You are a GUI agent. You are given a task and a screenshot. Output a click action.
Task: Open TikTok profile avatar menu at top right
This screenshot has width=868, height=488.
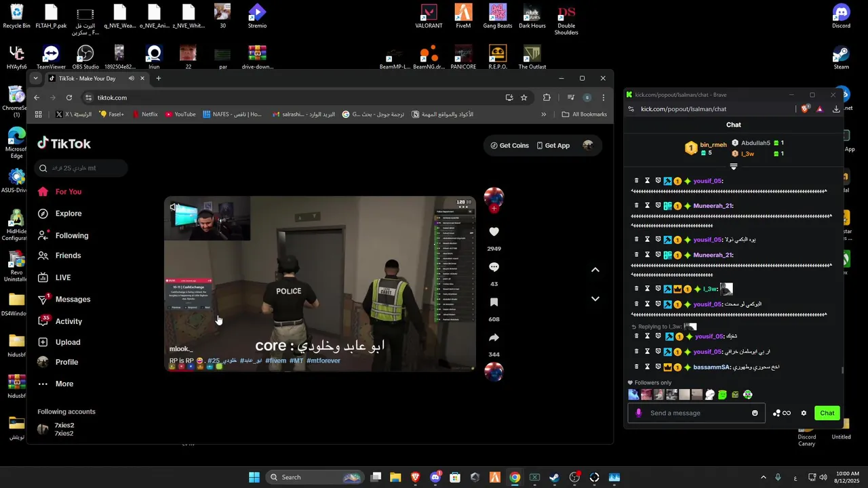588,145
